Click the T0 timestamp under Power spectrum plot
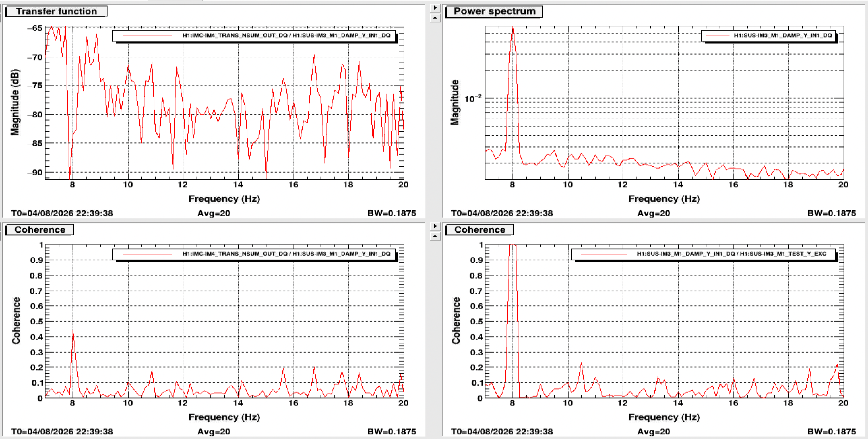The width and height of the screenshot is (868, 439). coord(502,213)
